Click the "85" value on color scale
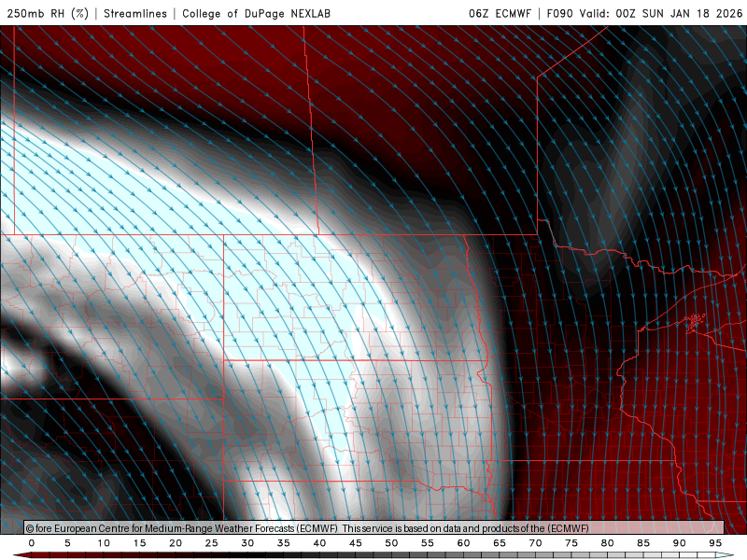 [643, 543]
